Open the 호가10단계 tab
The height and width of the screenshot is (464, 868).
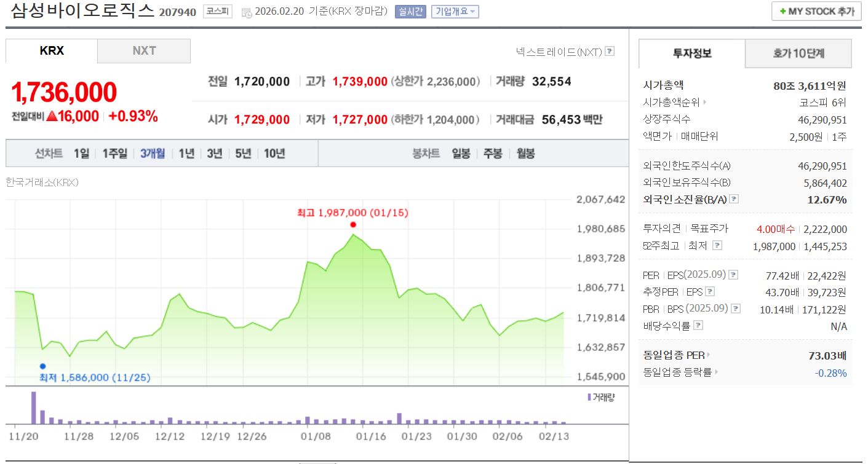798,53
